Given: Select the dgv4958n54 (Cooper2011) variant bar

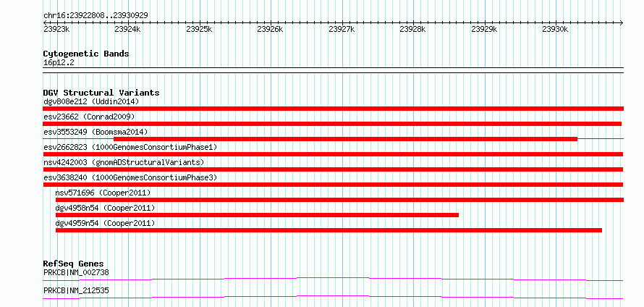Looking at the screenshot, I should point(257,215).
